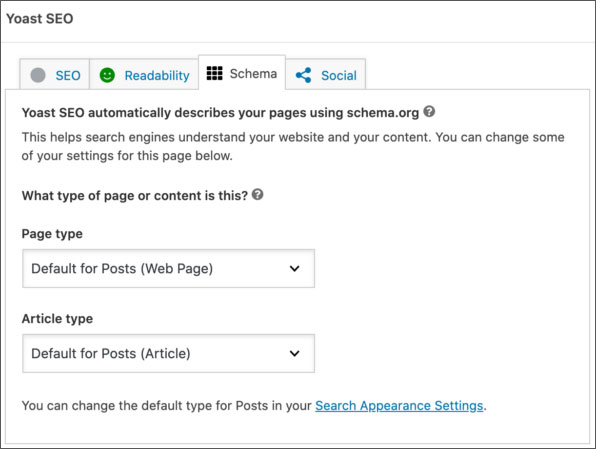The width and height of the screenshot is (596, 449).
Task: Click the 'Yoast SEO automatically describes your pages' heading
Action: [x=220, y=113]
